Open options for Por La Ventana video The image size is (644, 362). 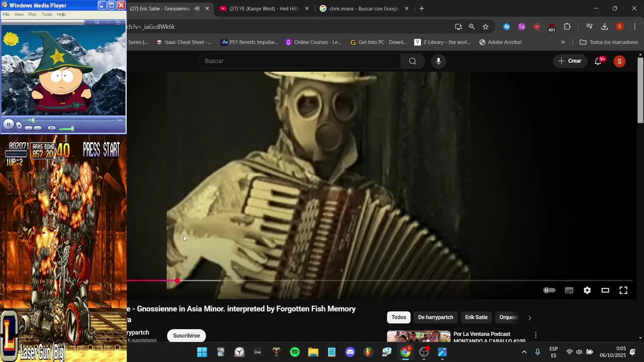click(x=535, y=335)
